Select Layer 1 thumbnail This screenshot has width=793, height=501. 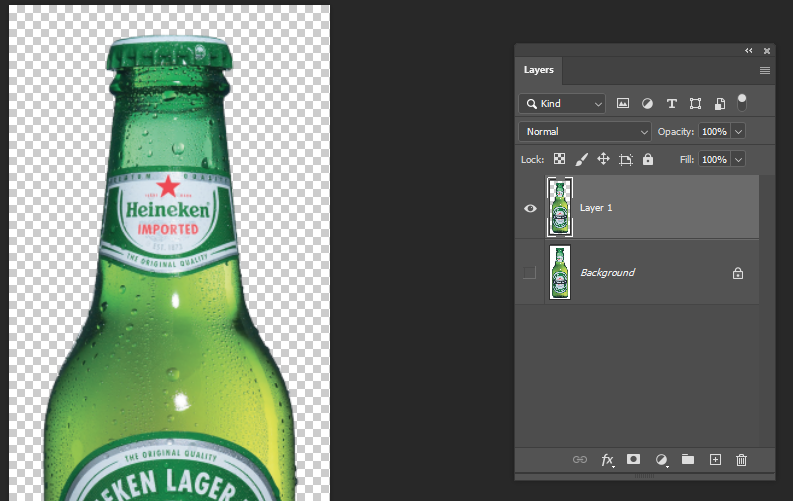click(x=560, y=207)
